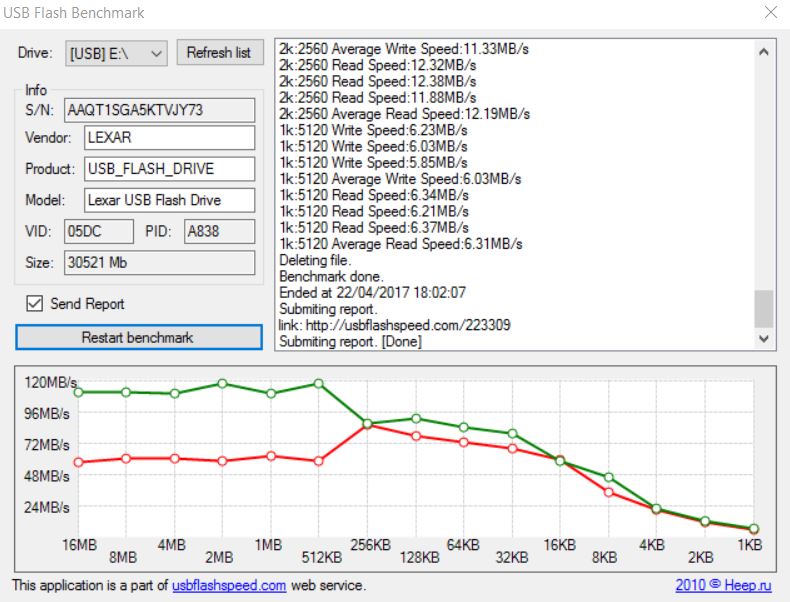The height and width of the screenshot is (602, 790).
Task: Click the VID field 05DC
Action: 98,231
